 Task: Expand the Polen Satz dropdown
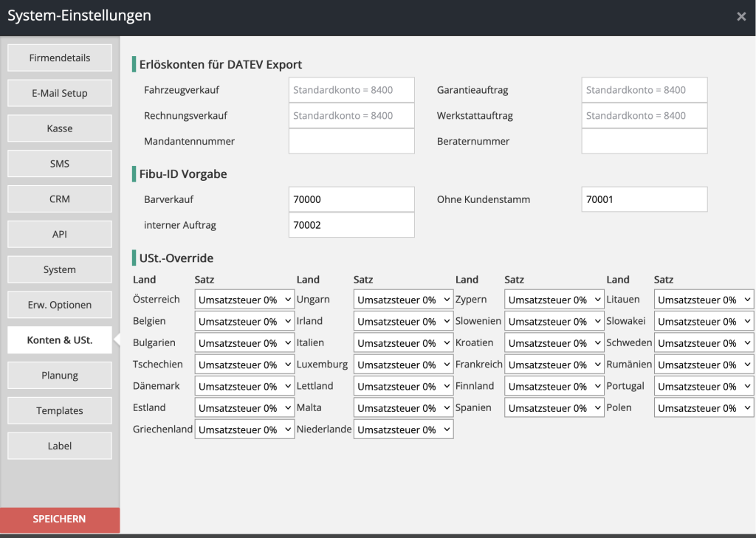[704, 408]
